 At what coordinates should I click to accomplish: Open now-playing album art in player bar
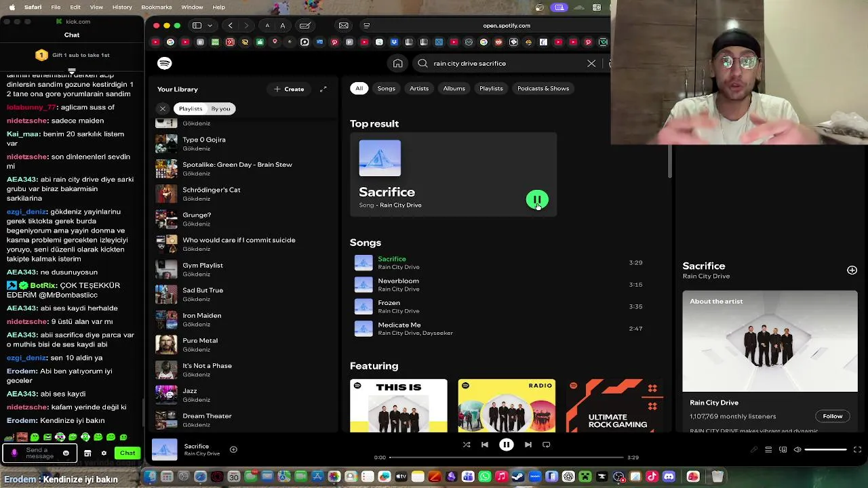(x=164, y=449)
